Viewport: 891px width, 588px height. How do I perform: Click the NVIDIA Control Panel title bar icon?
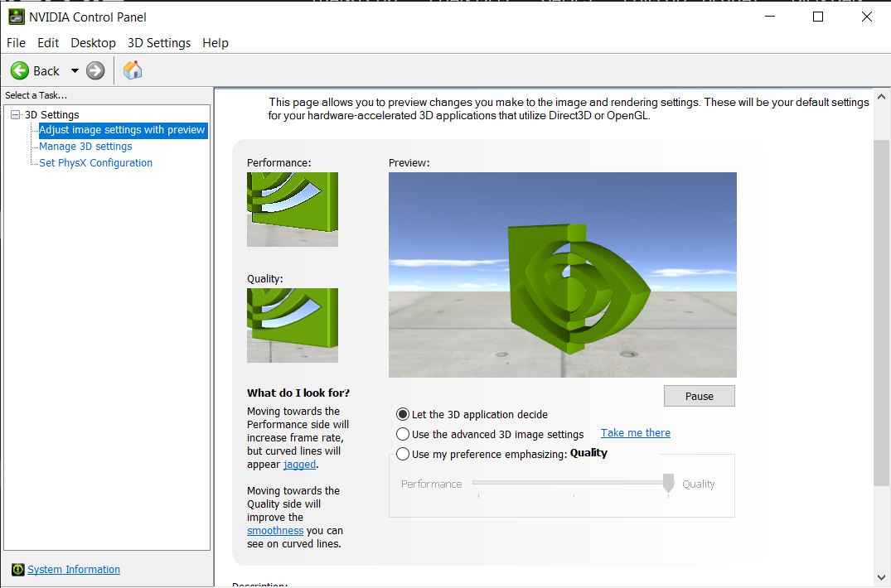tap(16, 17)
